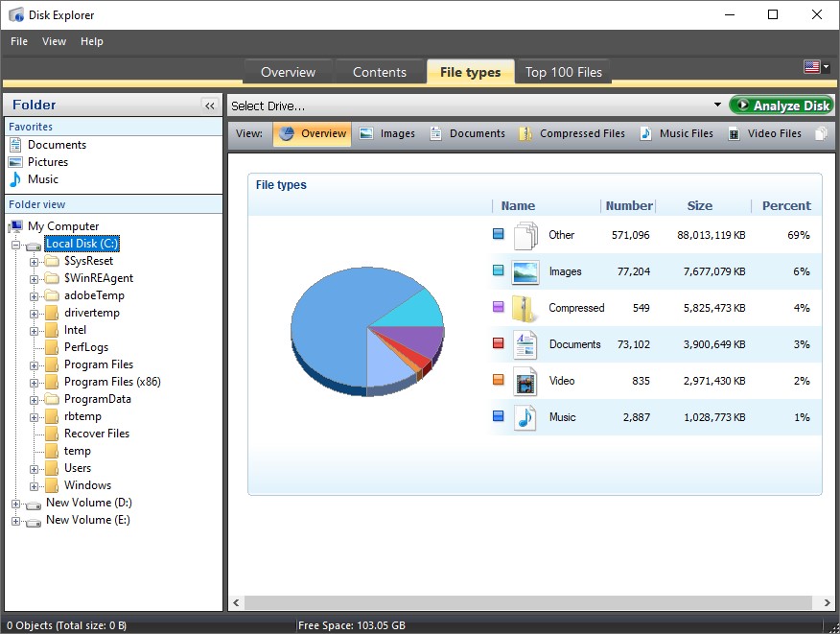Click the Analyze Disk button
The height and width of the screenshot is (634, 840).
coord(783,105)
